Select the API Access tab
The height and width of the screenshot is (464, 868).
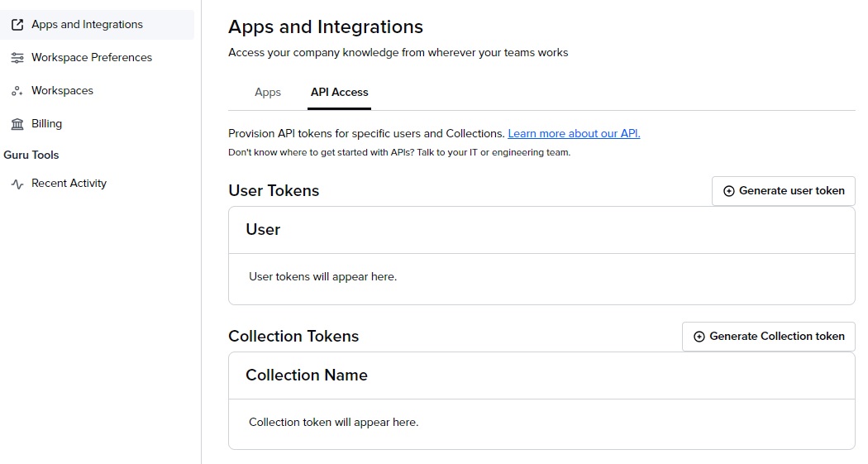339,93
